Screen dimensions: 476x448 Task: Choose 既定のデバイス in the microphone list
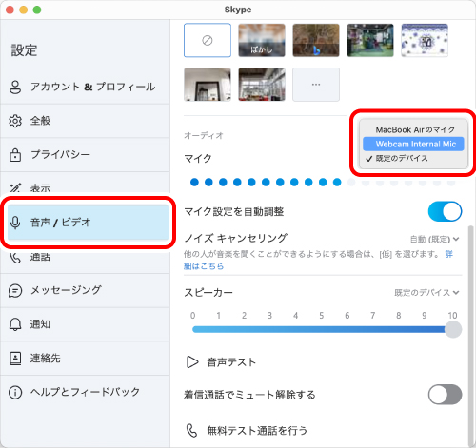pos(413,158)
